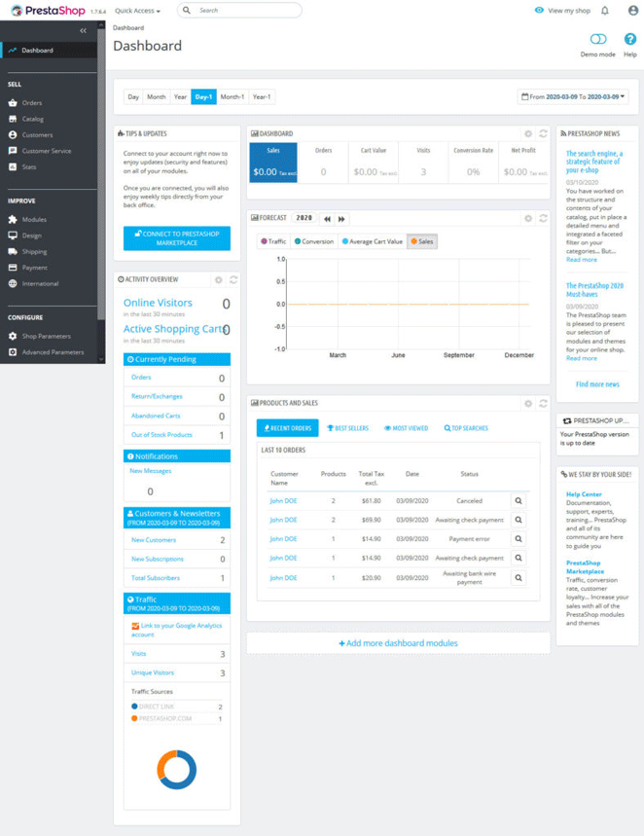
Task: Open the user profile avatar menu
Action: 632,11
